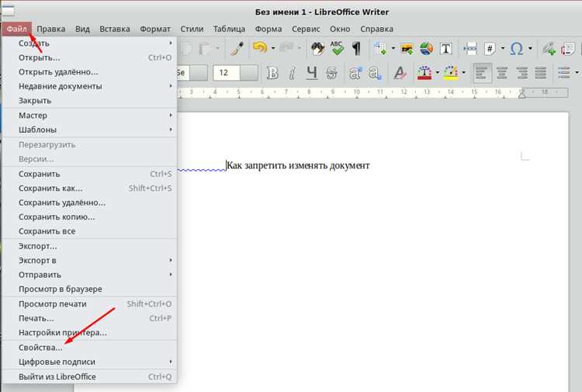Open the font color dropdown arrow
This screenshot has width=582, height=392.
point(437,73)
